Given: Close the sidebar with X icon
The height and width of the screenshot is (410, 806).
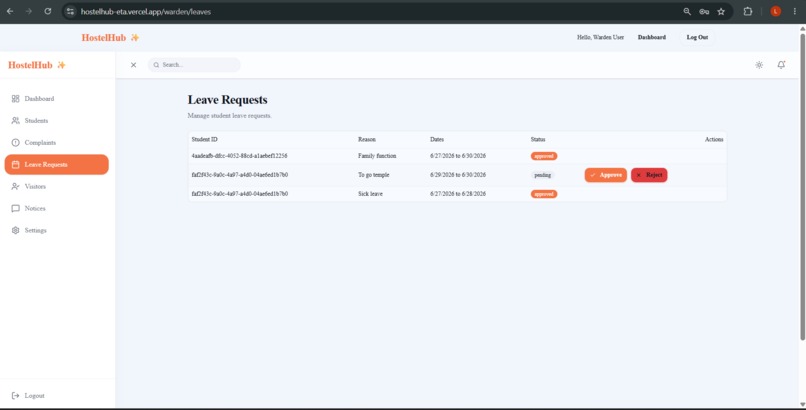Looking at the screenshot, I should tap(134, 65).
